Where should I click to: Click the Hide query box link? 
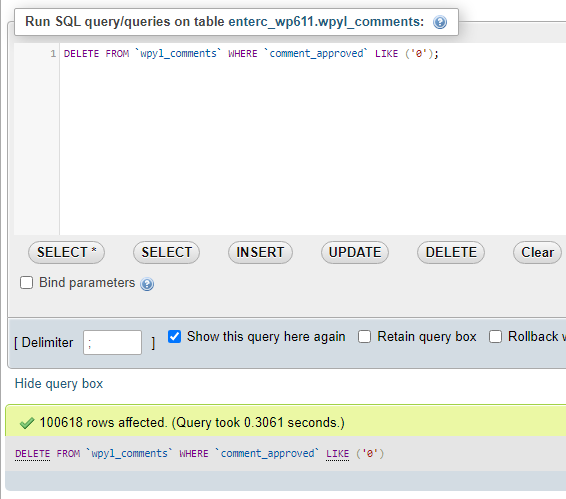tap(59, 383)
